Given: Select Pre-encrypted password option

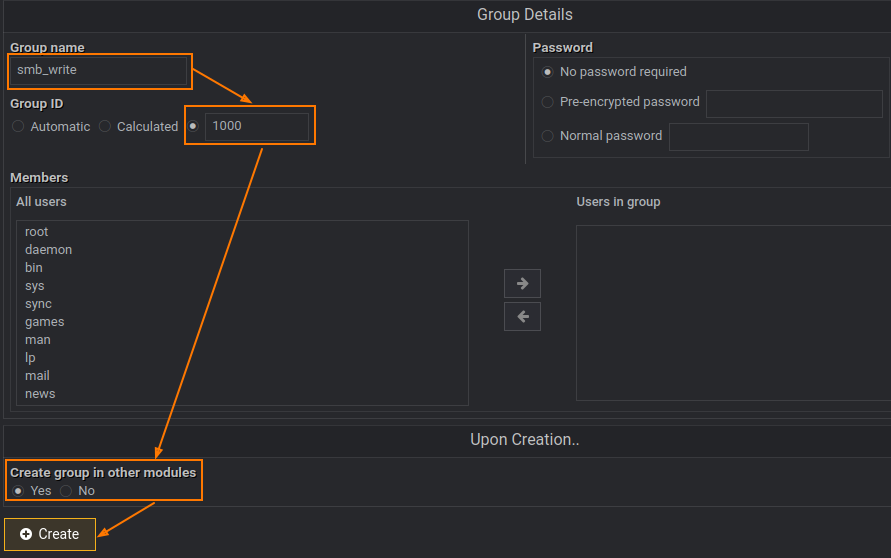Looking at the screenshot, I should pyautogui.click(x=547, y=102).
